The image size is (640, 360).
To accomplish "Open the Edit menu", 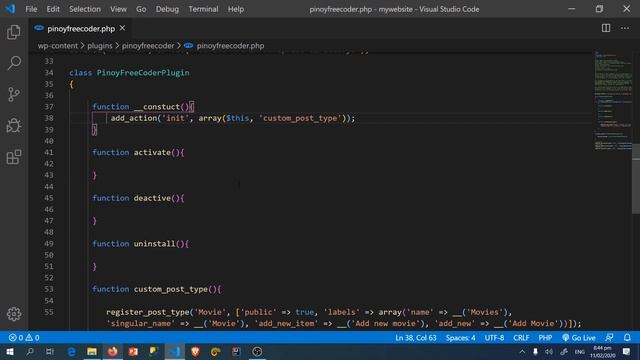I will (53, 9).
